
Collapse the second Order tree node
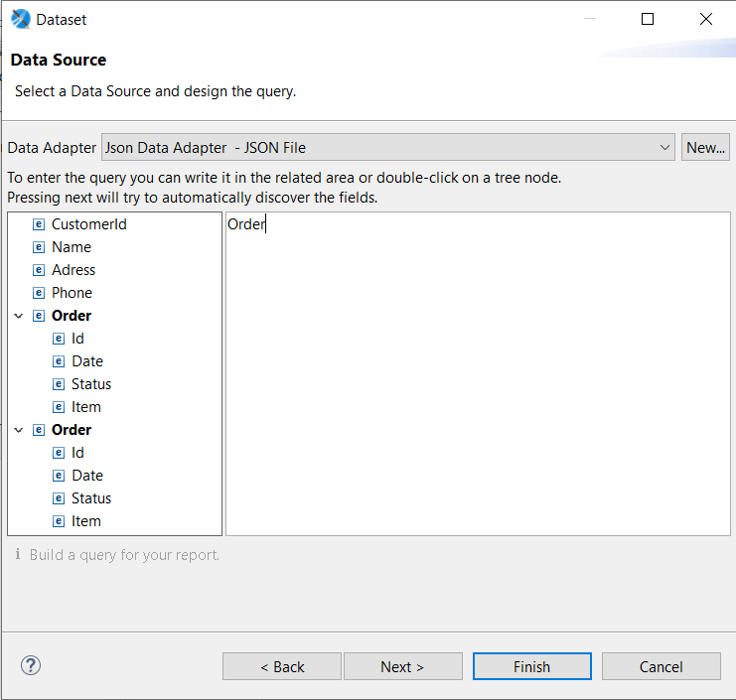[18, 430]
